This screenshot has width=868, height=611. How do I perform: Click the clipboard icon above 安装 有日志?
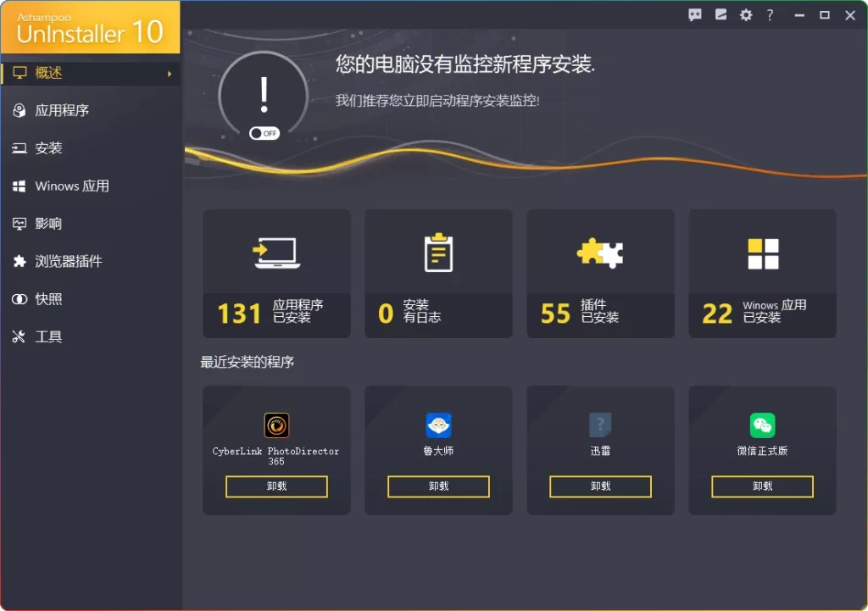[x=438, y=252]
